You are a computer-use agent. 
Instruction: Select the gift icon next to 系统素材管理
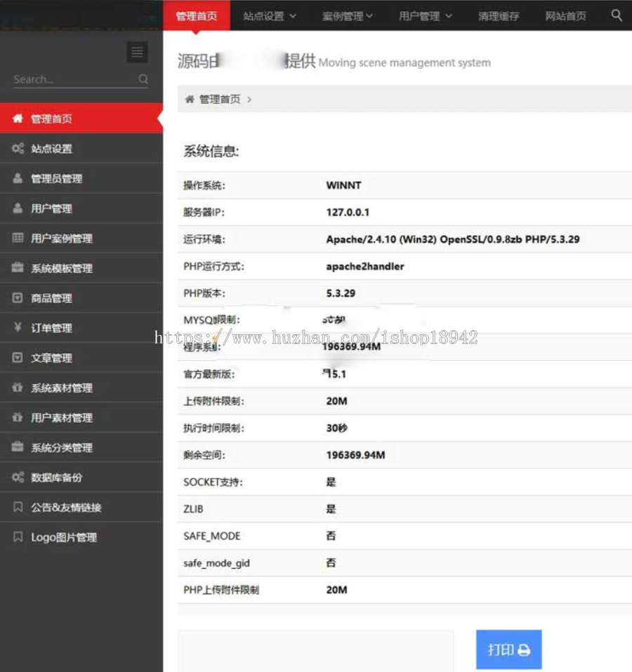(18, 387)
